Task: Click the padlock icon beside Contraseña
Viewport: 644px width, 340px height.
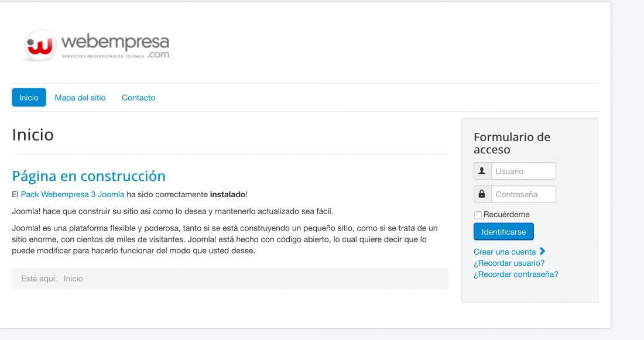Action: tap(482, 194)
